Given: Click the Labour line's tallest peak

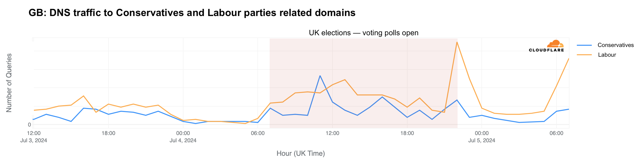Looking at the screenshot, I should [x=457, y=42].
